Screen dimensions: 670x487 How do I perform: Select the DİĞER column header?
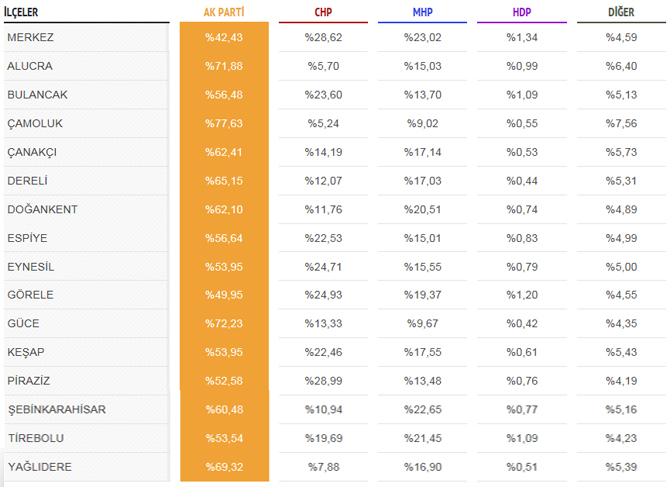[x=621, y=12]
